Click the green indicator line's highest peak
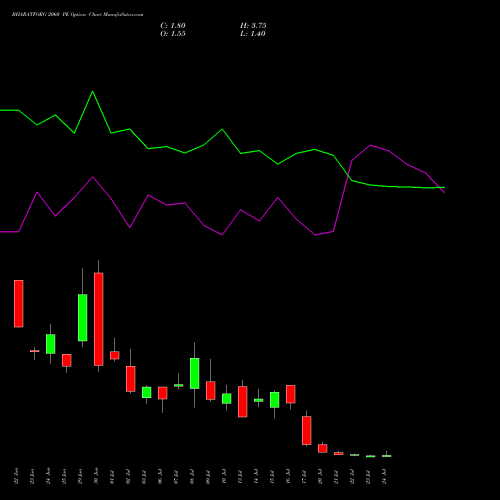The image size is (500, 500). click(93, 91)
